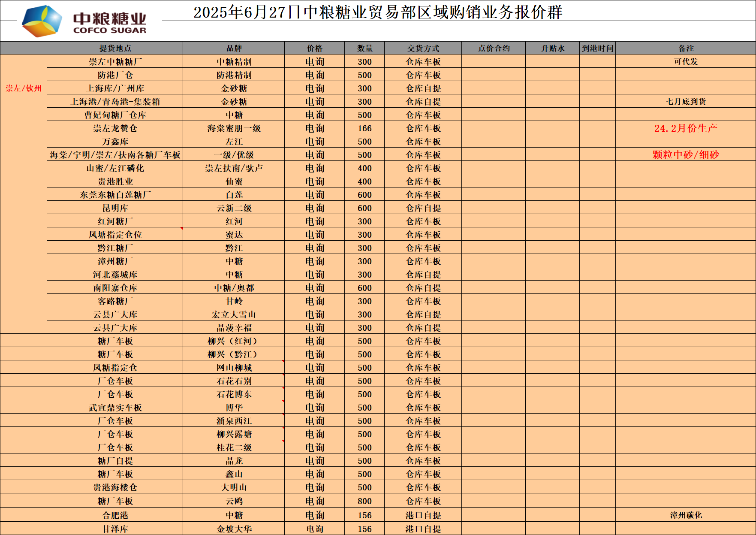Select the 品牌 column header
The width and height of the screenshot is (756, 535).
pos(234,48)
